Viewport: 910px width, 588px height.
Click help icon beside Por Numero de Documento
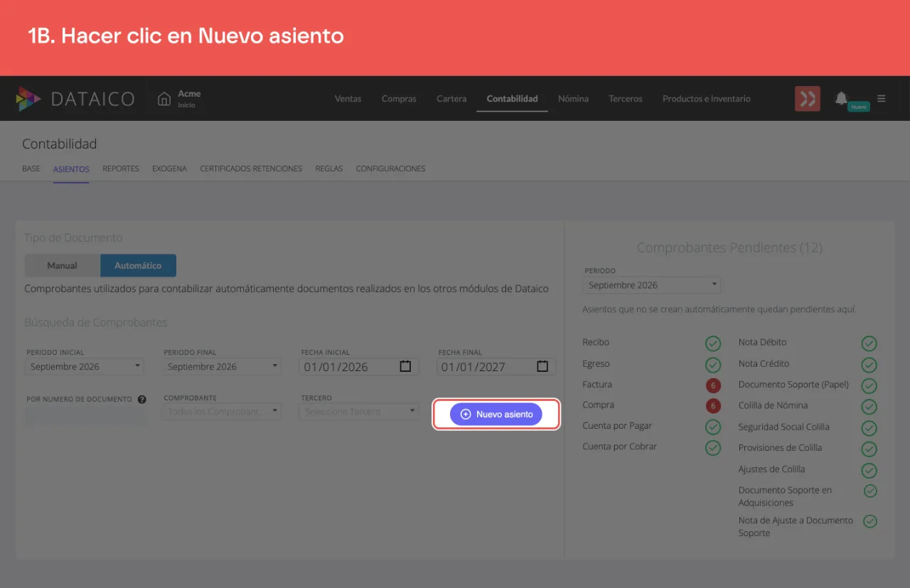click(x=141, y=400)
